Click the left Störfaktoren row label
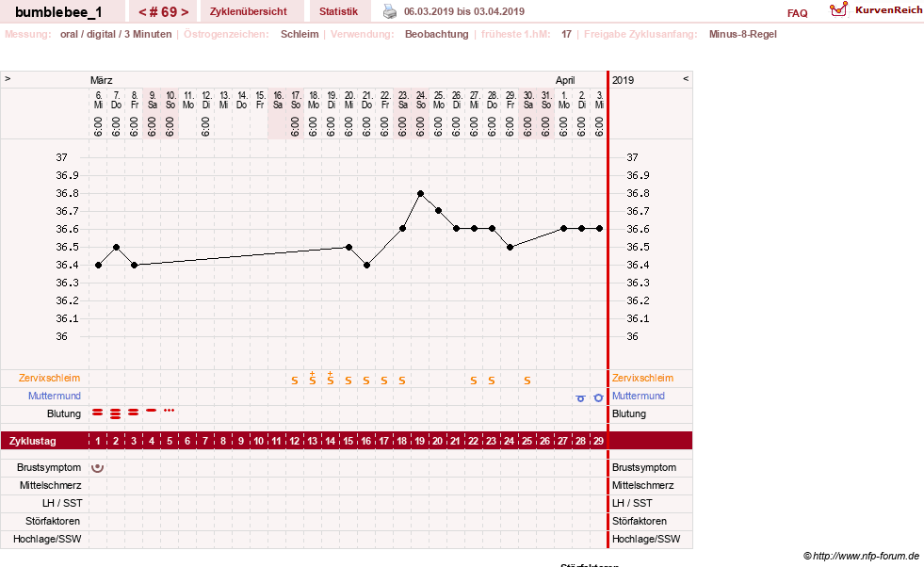 53,521
